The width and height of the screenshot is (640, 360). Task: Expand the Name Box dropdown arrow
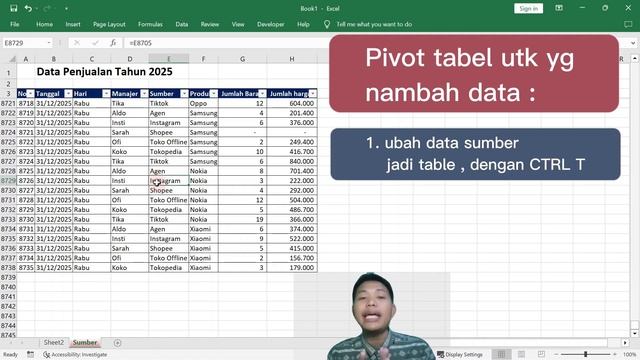[x=49, y=43]
